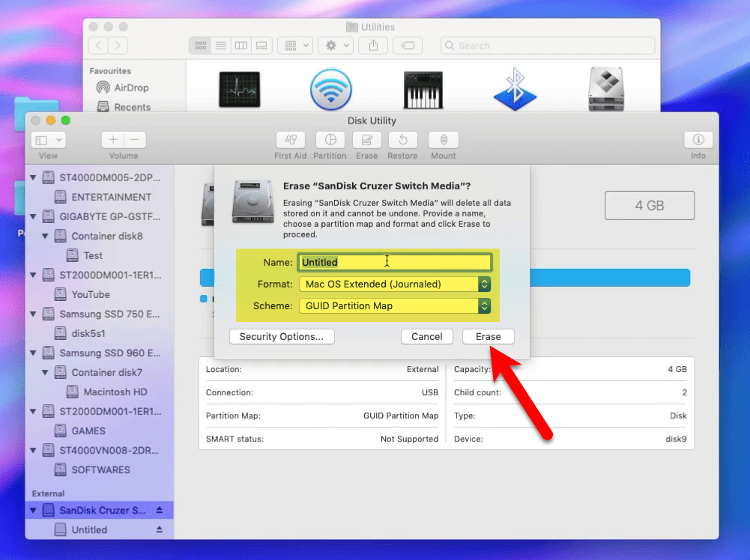Screen dimensions: 750x560
Task: Click the Not Supported SMART status value
Action: click(409, 439)
